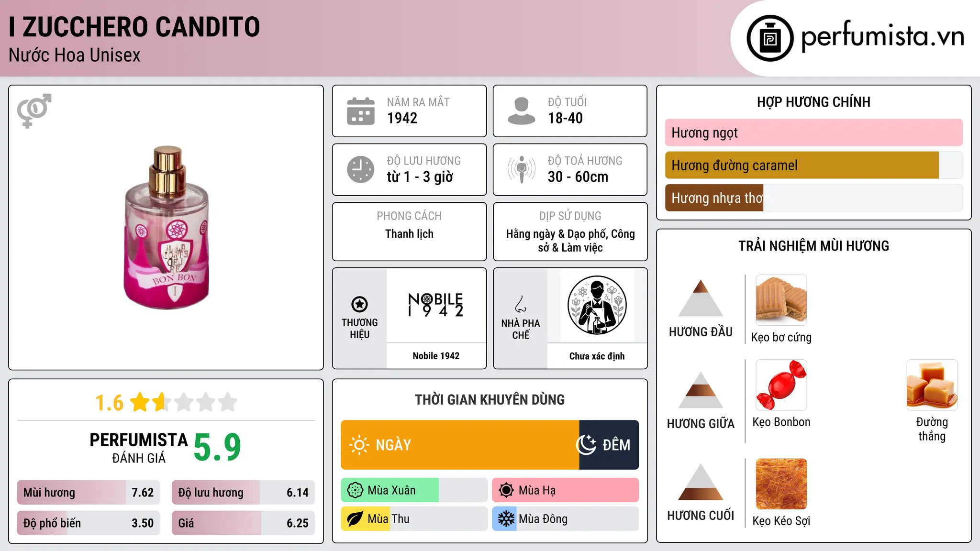
Task: Click the Mùa Xuân season bar
Action: [414, 490]
